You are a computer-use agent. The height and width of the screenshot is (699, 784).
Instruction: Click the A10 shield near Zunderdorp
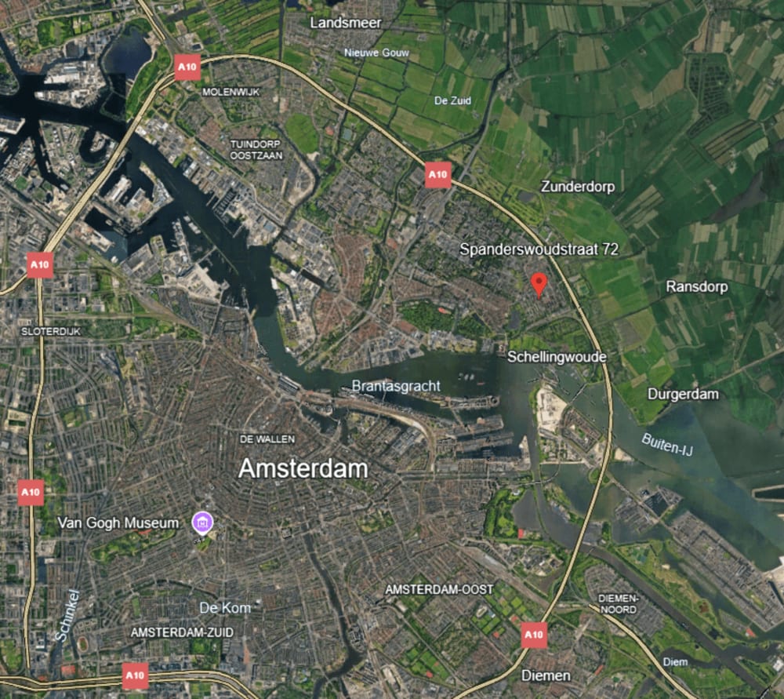[x=438, y=175]
